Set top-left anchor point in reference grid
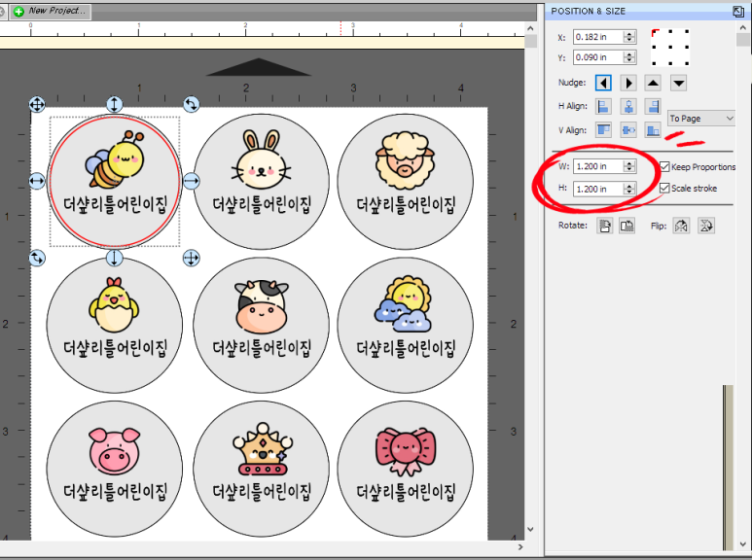Image resolution: width=752 pixels, height=560 pixels. point(655,33)
